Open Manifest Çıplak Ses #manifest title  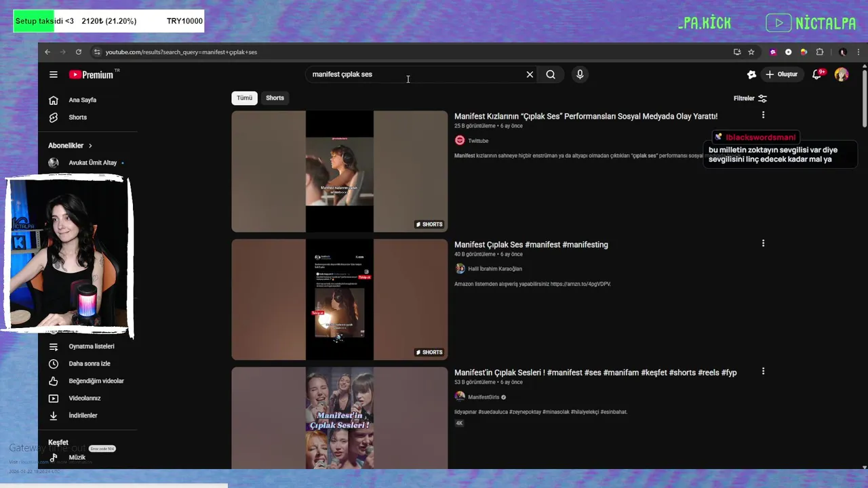click(x=531, y=245)
